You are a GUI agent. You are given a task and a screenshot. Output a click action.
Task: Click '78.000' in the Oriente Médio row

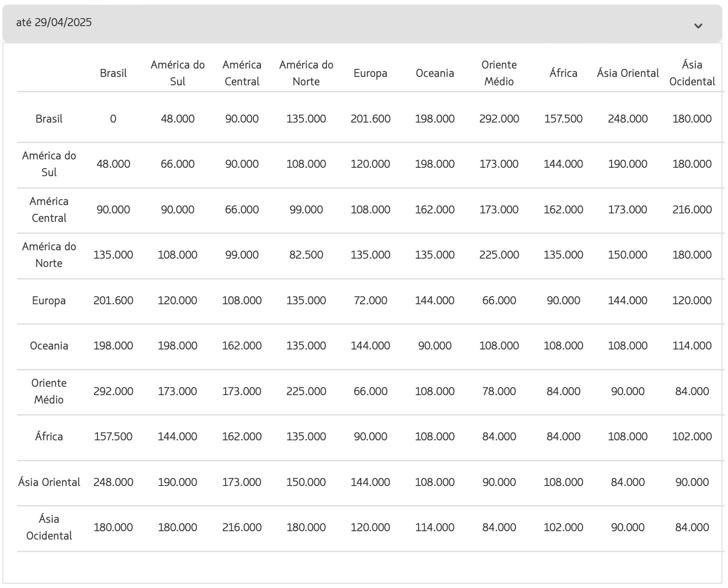499,391
